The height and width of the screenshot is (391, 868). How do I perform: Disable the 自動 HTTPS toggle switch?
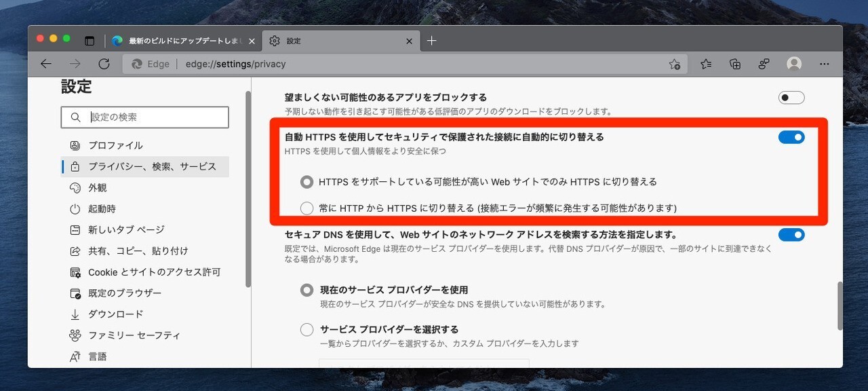(x=791, y=137)
